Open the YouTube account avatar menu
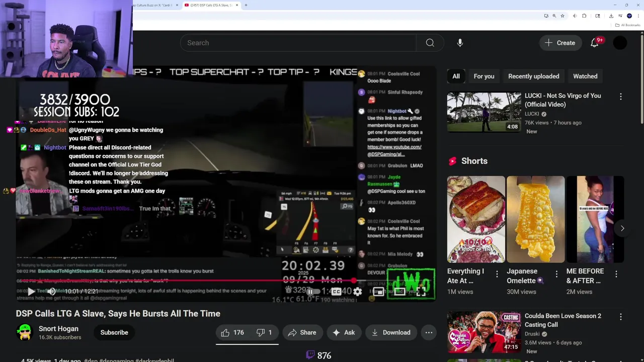 620,43
